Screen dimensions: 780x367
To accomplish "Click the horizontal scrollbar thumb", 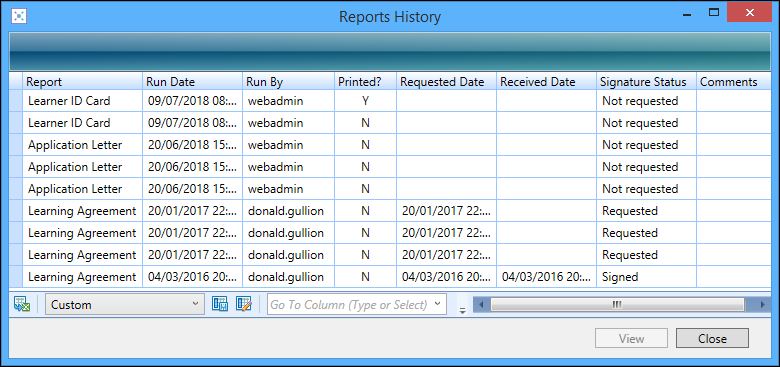I will (617, 304).
